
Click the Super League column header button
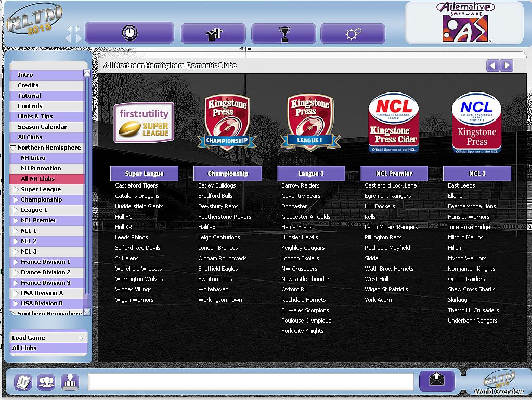tap(144, 174)
